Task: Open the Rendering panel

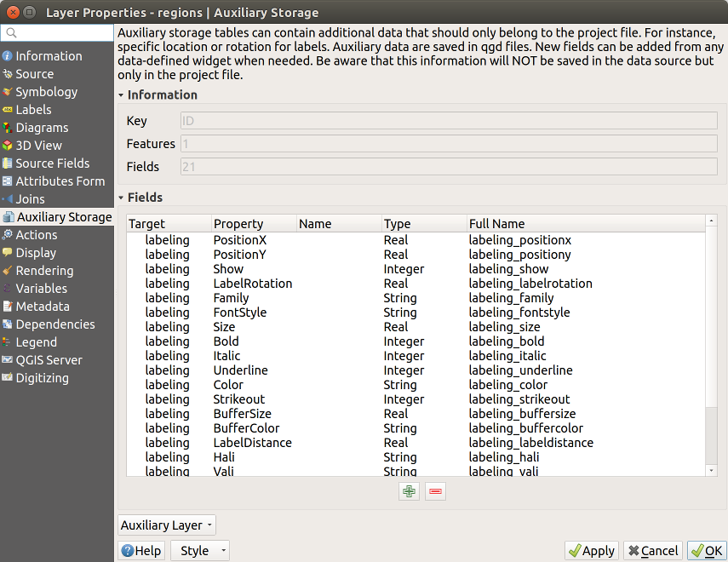Action: pyautogui.click(x=43, y=270)
